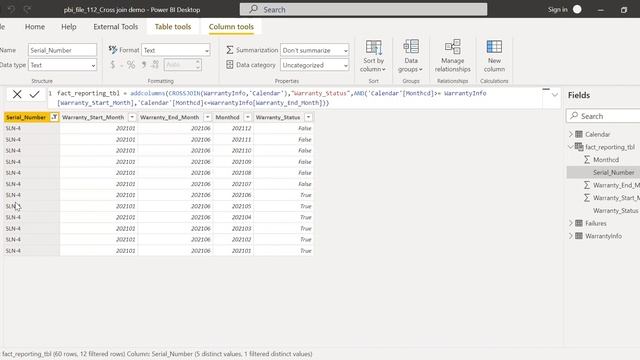Commit the formula with the checkmark icon
This screenshot has height=360, width=640.
[x=34, y=94]
